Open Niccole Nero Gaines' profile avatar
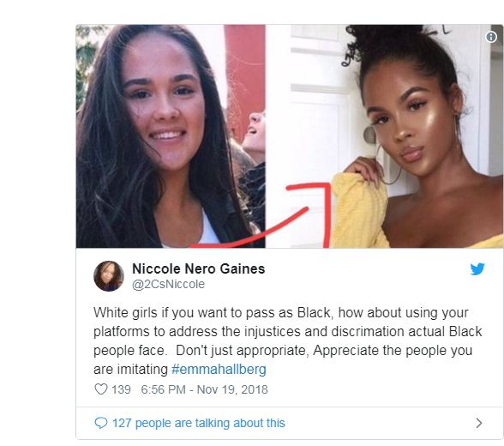This screenshot has height=446, width=504. click(x=109, y=276)
